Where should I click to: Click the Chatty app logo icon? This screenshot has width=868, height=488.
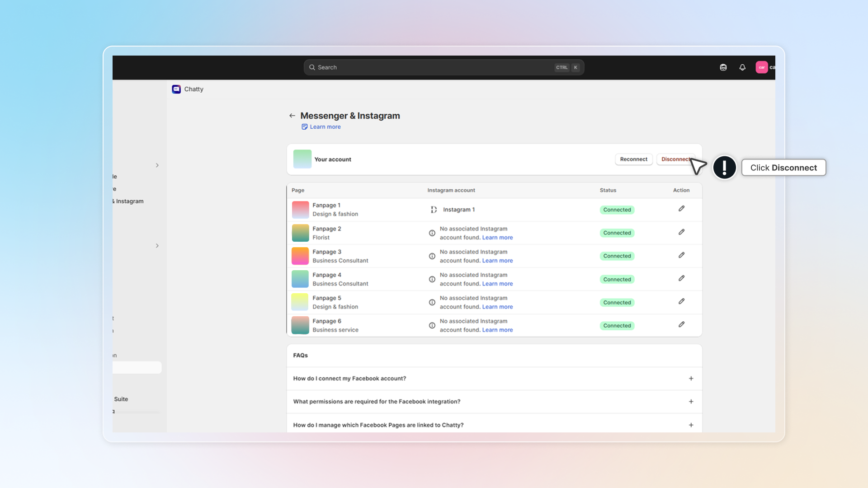(x=176, y=89)
